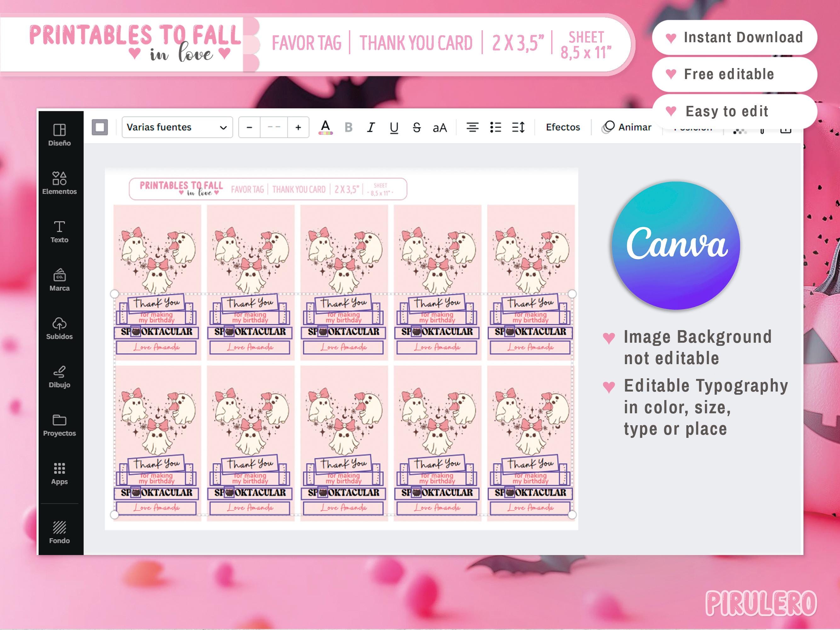The image size is (840, 630).
Task: Toggle bulleted list
Action: coord(495,127)
